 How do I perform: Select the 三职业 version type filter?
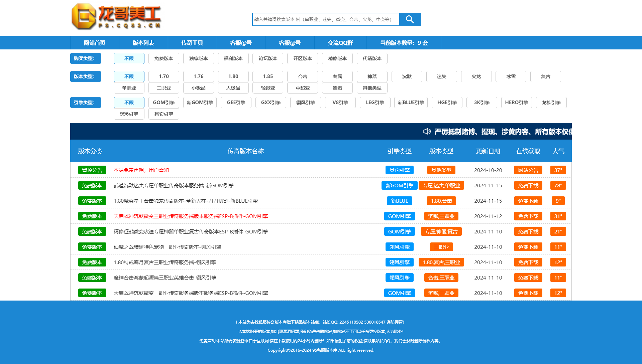[x=164, y=88]
